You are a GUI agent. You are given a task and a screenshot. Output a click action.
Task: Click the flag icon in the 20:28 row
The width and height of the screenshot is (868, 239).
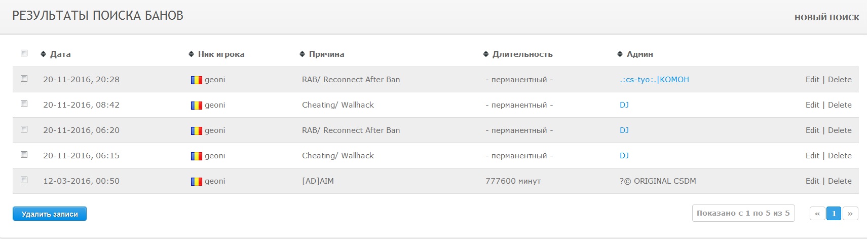tap(197, 80)
